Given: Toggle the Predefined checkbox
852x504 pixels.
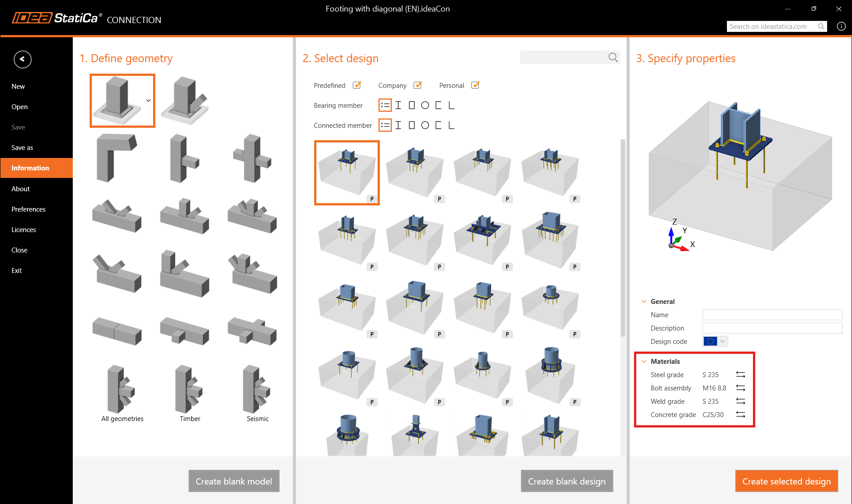Looking at the screenshot, I should coord(357,85).
